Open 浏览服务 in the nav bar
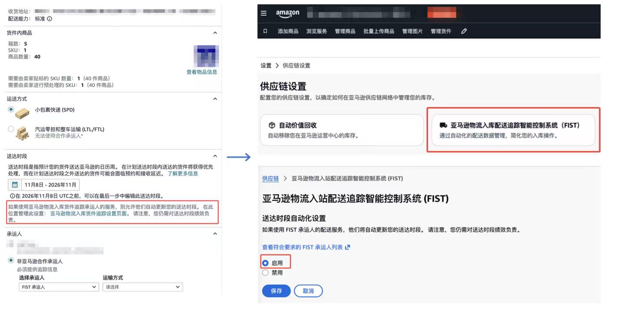The height and width of the screenshot is (315, 644). click(x=317, y=31)
